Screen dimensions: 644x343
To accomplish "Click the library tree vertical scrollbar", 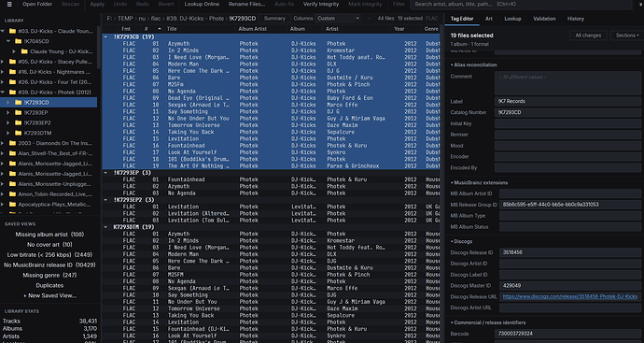I will [x=99, y=48].
